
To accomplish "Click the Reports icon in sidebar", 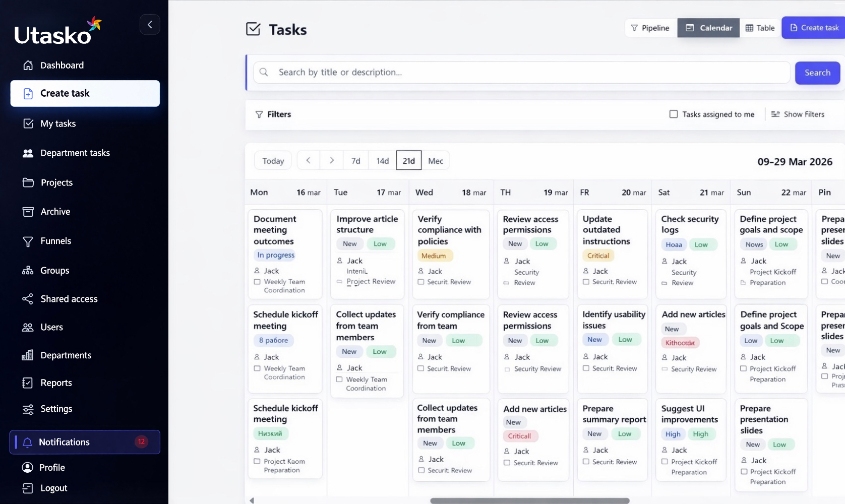I will 28,383.
